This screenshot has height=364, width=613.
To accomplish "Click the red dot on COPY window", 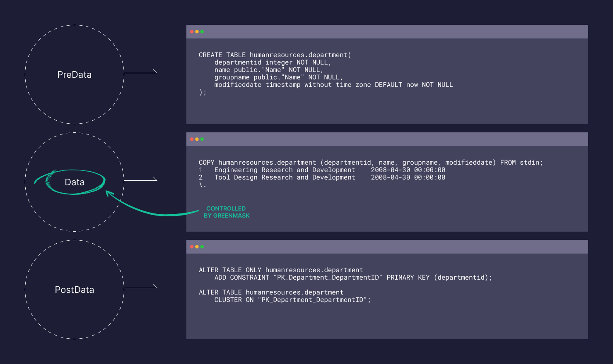I will tap(192, 139).
